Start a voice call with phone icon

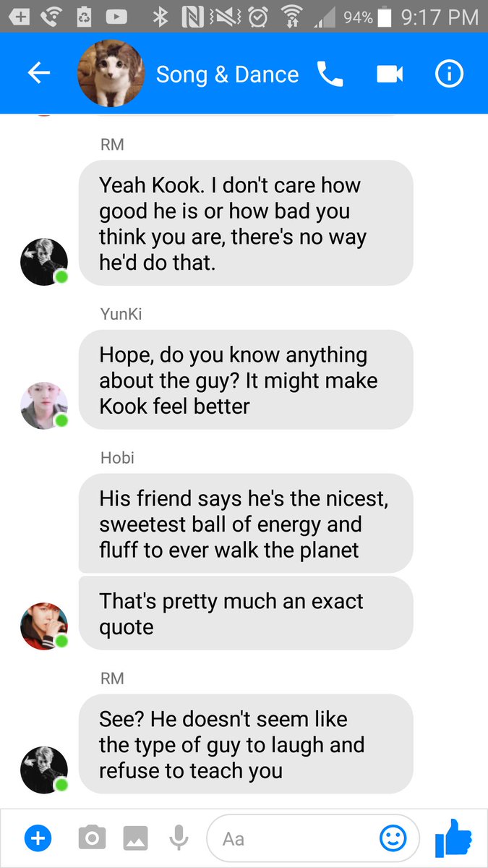pos(330,74)
